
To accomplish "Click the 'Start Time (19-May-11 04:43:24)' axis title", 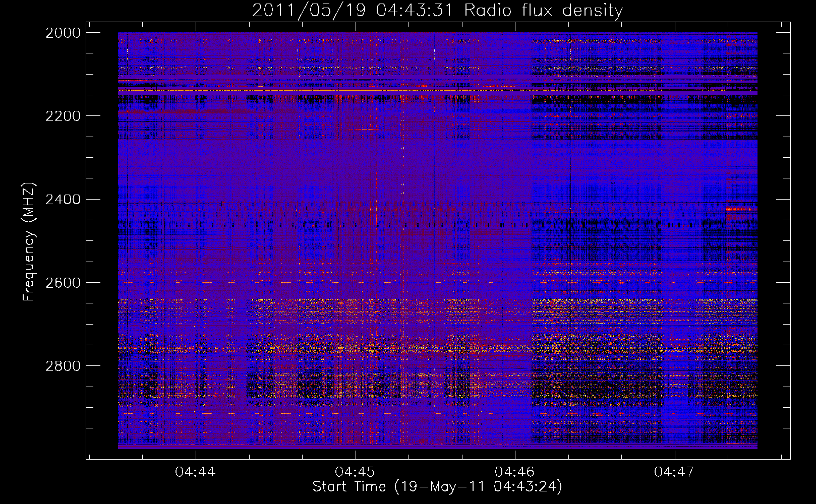I will point(437,487).
